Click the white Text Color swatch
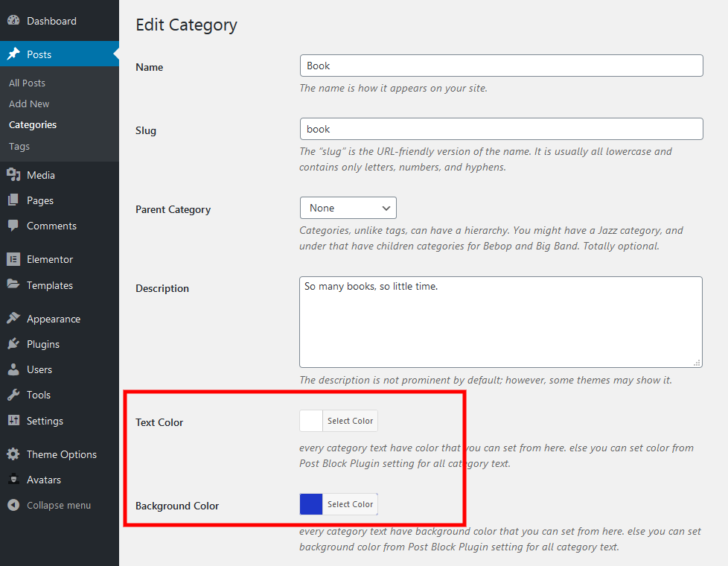 311,421
